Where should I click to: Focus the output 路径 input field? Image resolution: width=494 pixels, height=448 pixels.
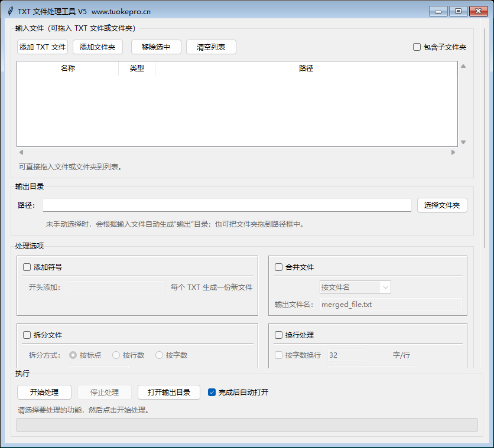[227, 205]
